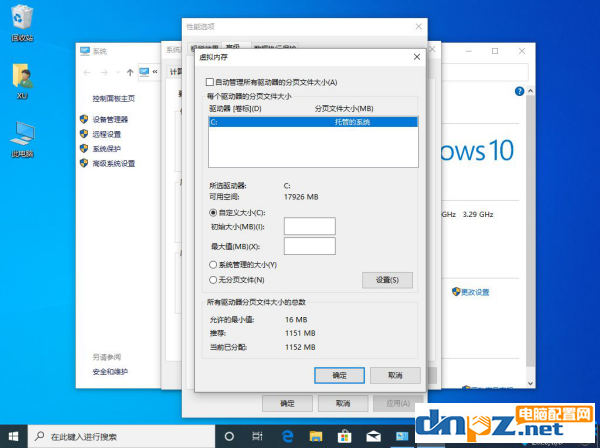The width and height of the screenshot is (600, 448).
Task: Click the forward arrow in System window
Action: click(x=104, y=72)
